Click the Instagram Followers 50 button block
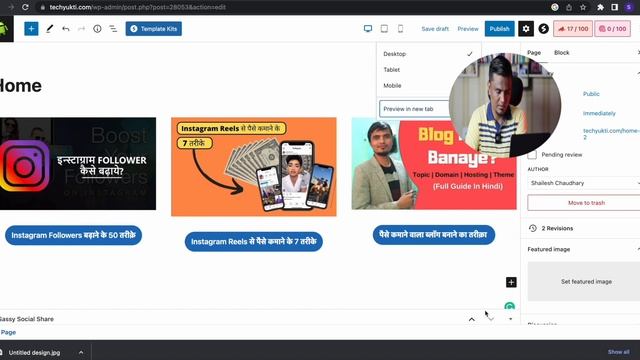The image size is (640, 360). click(x=73, y=236)
